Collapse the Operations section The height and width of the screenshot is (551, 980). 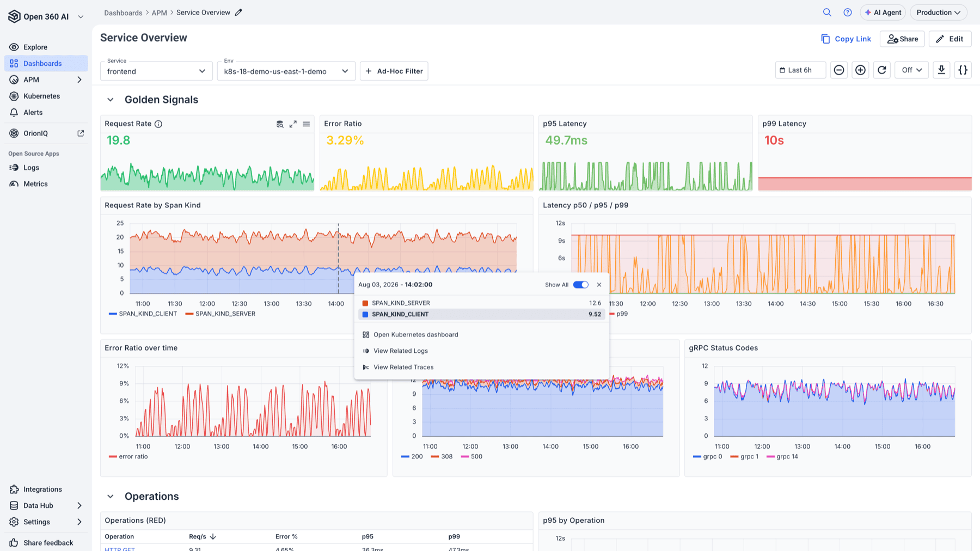click(111, 497)
